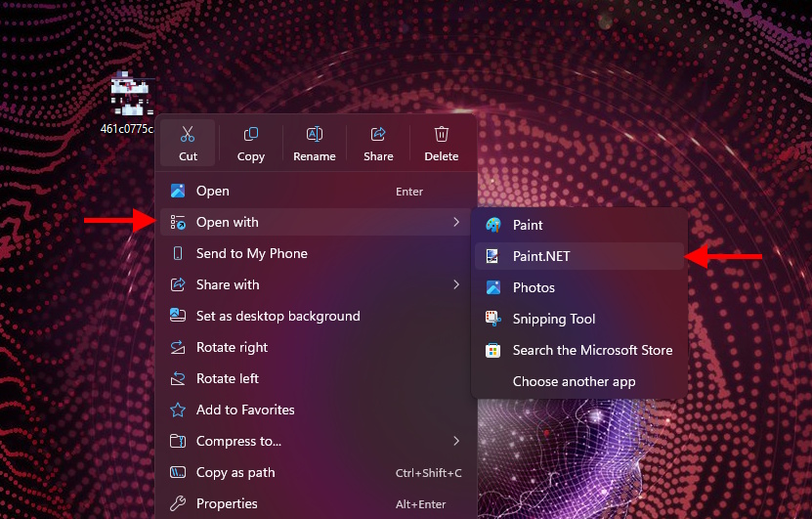Click the Ctrl+Shift+C shortcut text
This screenshot has height=519, width=812.
428,473
